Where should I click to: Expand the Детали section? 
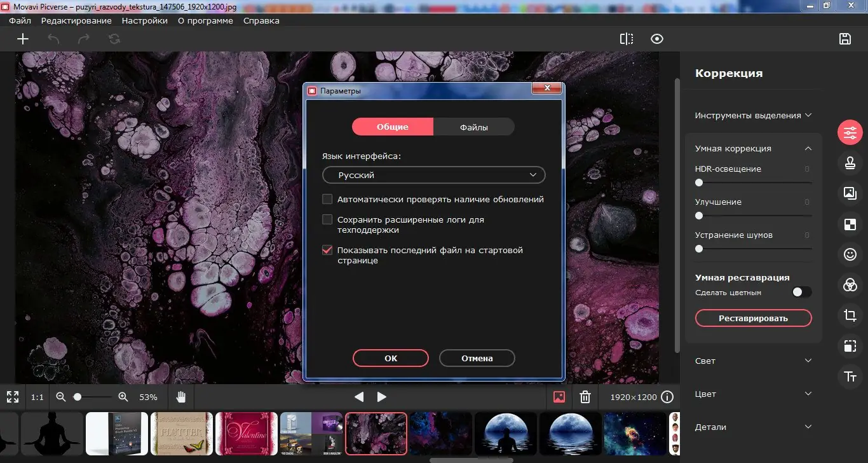click(754, 427)
